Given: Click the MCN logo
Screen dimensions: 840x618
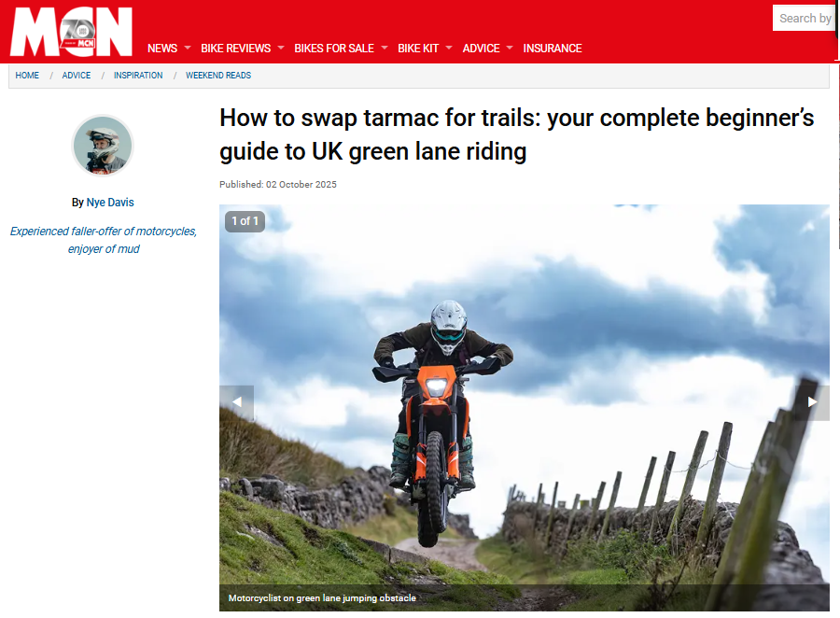Looking at the screenshot, I should tap(71, 32).
